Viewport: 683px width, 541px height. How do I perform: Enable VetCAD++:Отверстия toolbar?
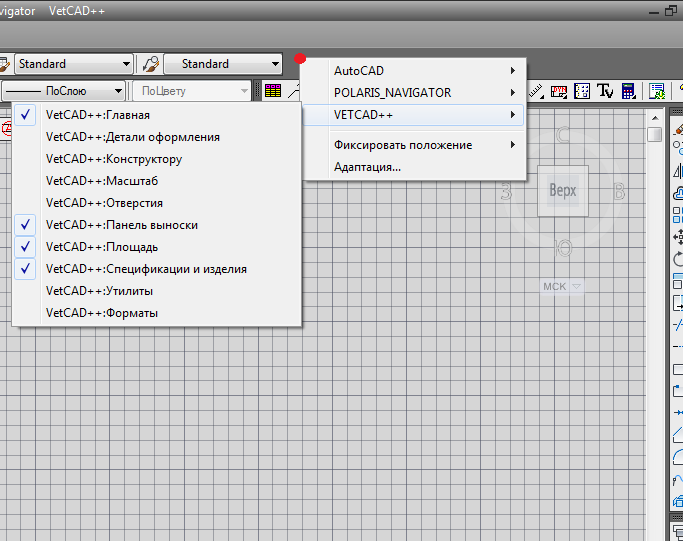157,203
